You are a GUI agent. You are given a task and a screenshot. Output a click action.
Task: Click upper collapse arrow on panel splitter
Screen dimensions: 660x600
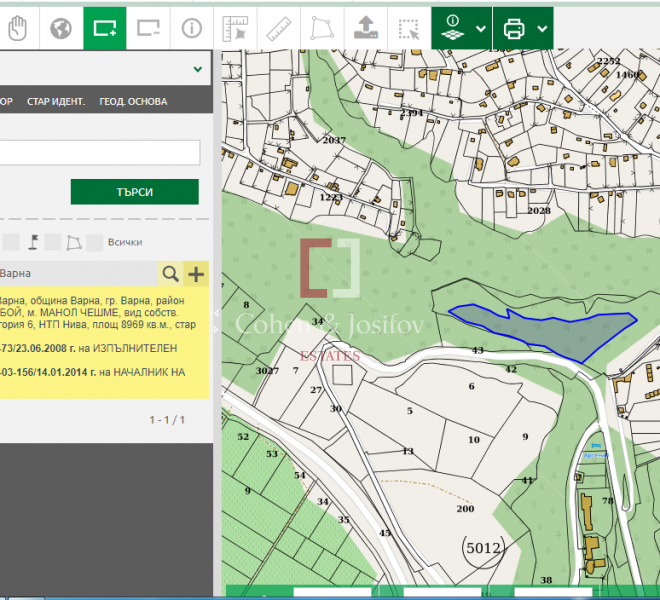point(216,313)
